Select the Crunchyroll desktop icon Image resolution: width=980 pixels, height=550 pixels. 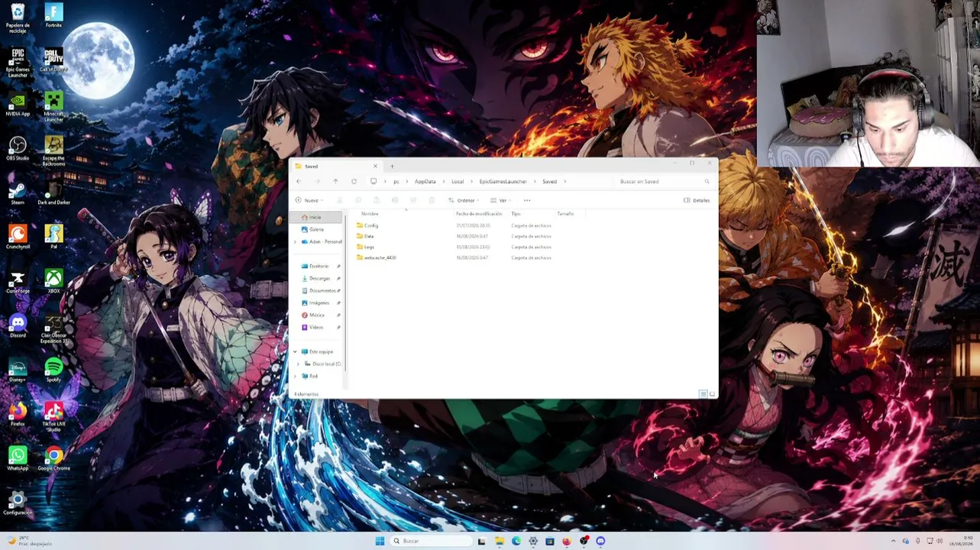coord(18,238)
